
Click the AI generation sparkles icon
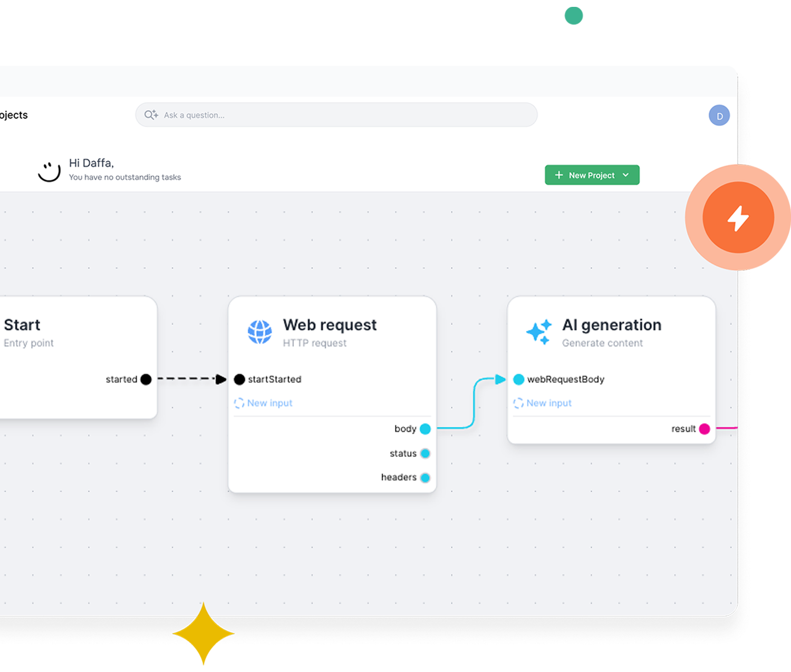539,332
